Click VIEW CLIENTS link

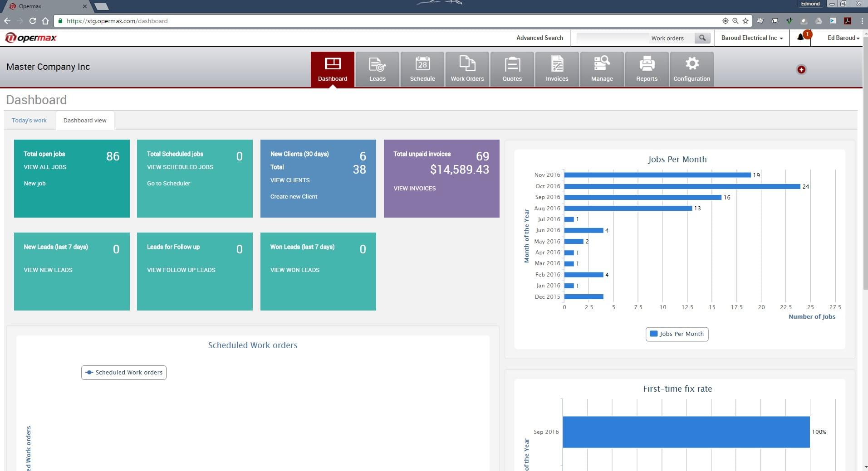click(290, 180)
